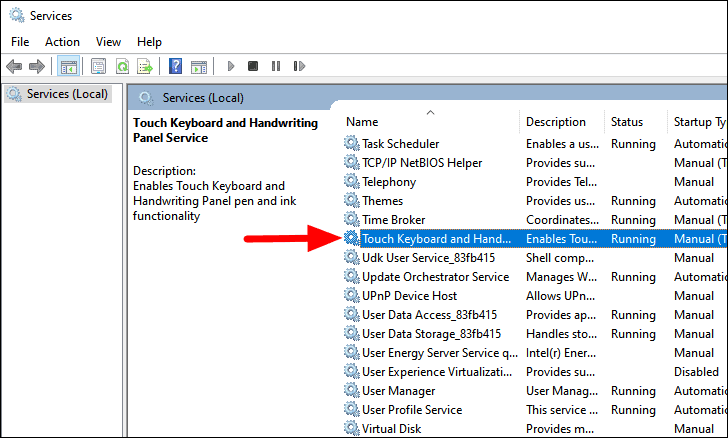This screenshot has width=728, height=438.
Task: Sort by the Description column header
Action: point(556,122)
